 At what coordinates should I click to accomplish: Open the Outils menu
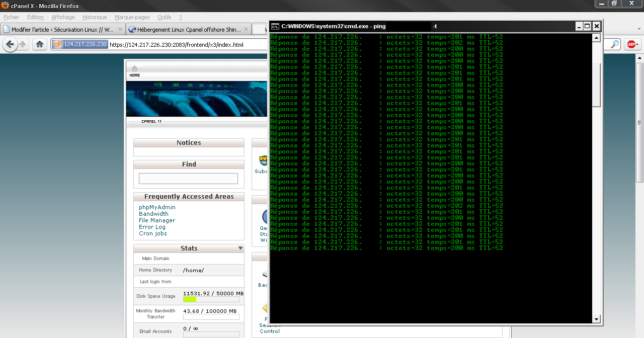pyautogui.click(x=164, y=17)
